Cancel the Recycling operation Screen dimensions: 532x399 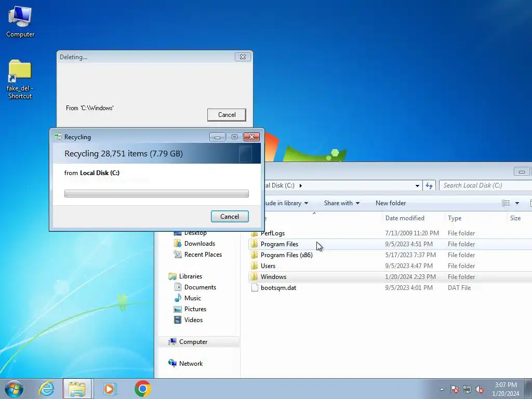(x=230, y=217)
